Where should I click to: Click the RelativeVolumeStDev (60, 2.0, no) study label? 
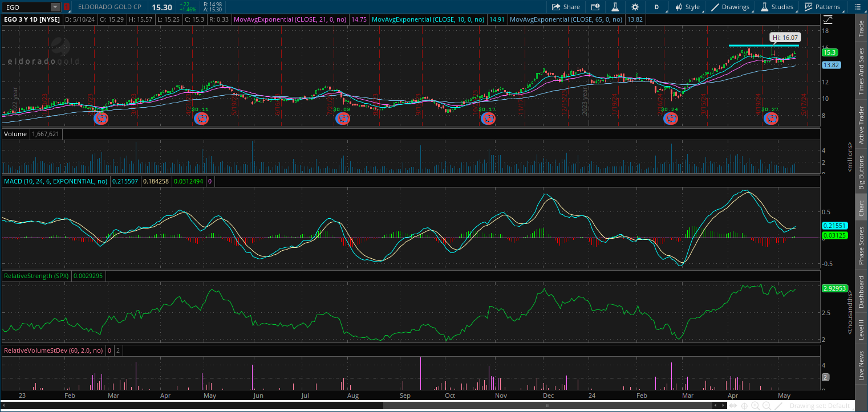pyautogui.click(x=54, y=350)
